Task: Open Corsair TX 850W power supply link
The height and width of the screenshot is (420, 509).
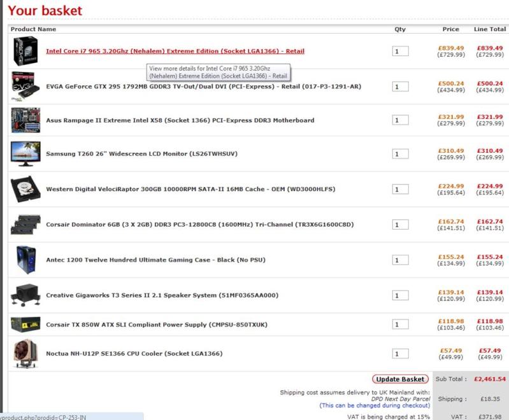Action: (157, 325)
